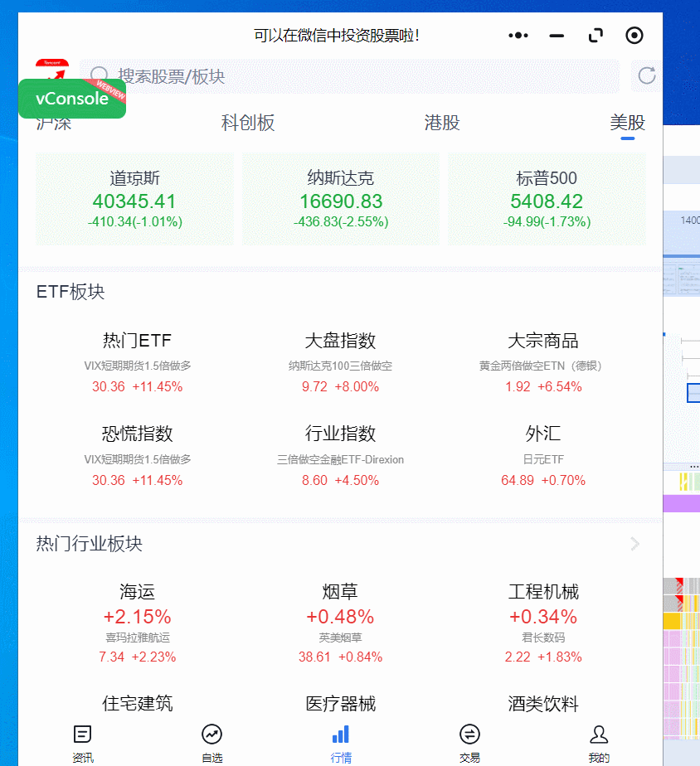This screenshot has width=700, height=766.
Task: Switch to the 港股 tab
Action: pyautogui.click(x=442, y=123)
